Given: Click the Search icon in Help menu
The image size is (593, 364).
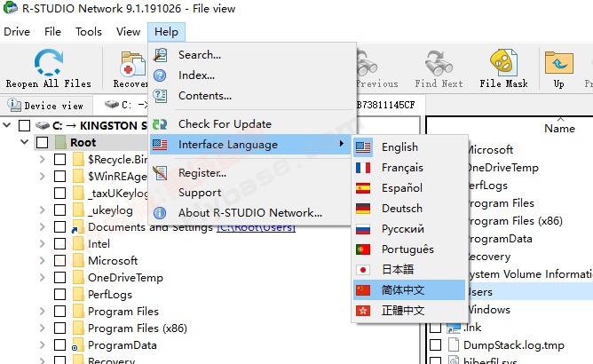Looking at the screenshot, I should (x=161, y=55).
